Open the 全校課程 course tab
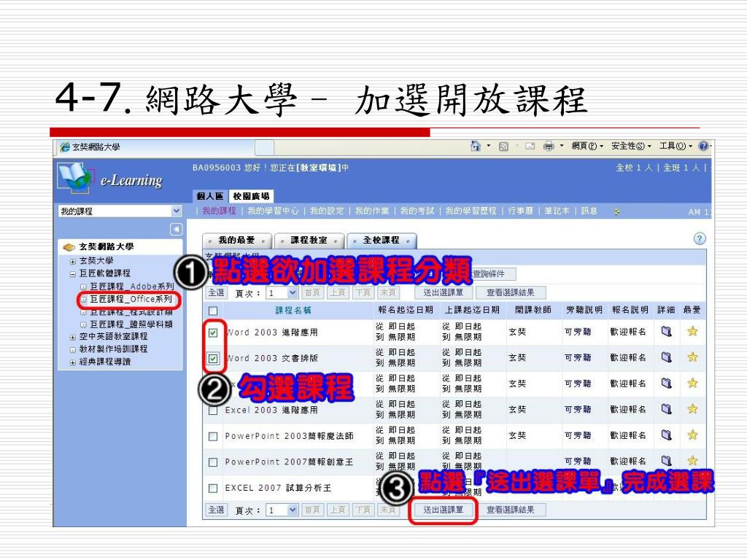This screenshot has height=560, width=747. tap(382, 241)
